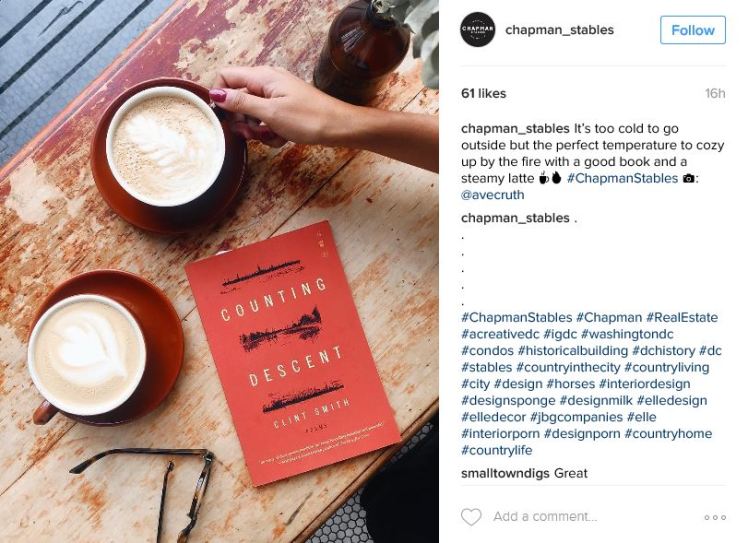The width and height of the screenshot is (748, 543).
Task: Open the #RealEstate hashtag
Action: [x=682, y=317]
